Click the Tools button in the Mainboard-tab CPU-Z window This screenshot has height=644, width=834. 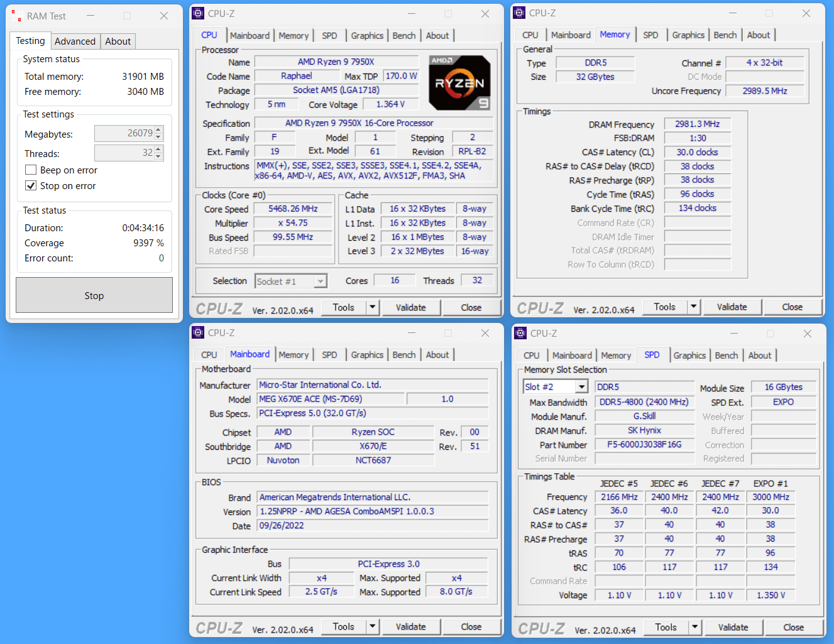click(x=344, y=626)
